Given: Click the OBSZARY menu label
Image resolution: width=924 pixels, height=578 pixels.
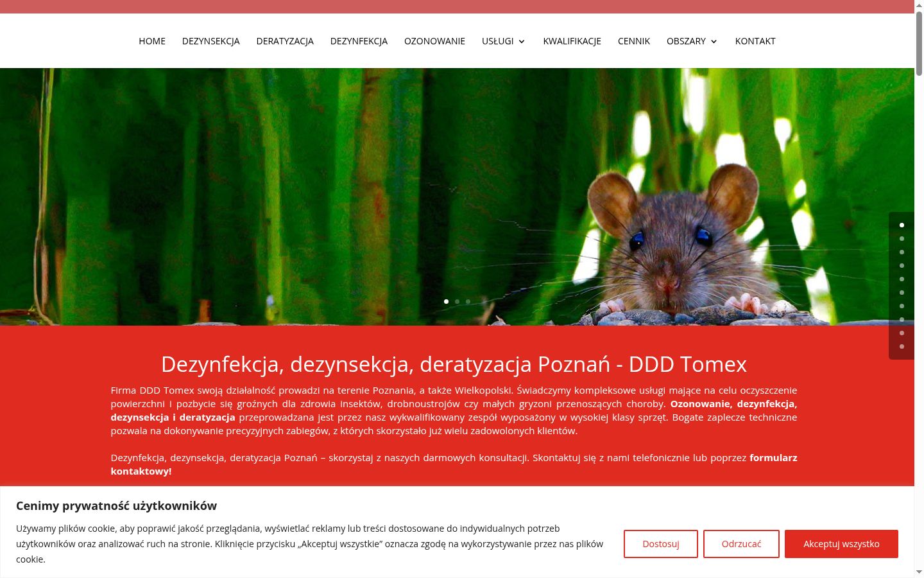Looking at the screenshot, I should tap(686, 41).
